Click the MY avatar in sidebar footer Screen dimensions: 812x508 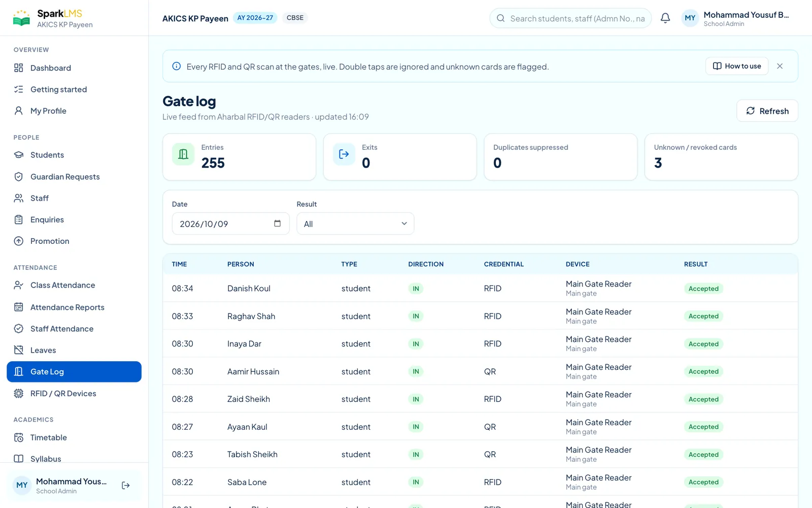22,486
